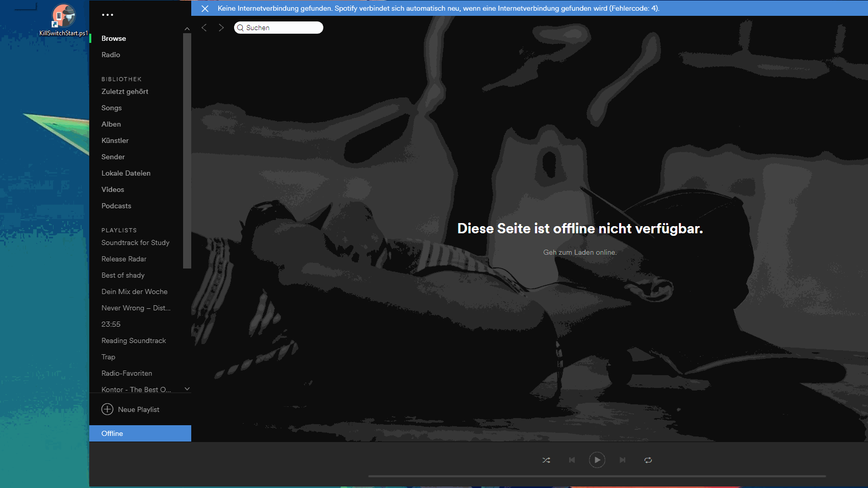
Task: Open Sender in the library
Action: 113,157
